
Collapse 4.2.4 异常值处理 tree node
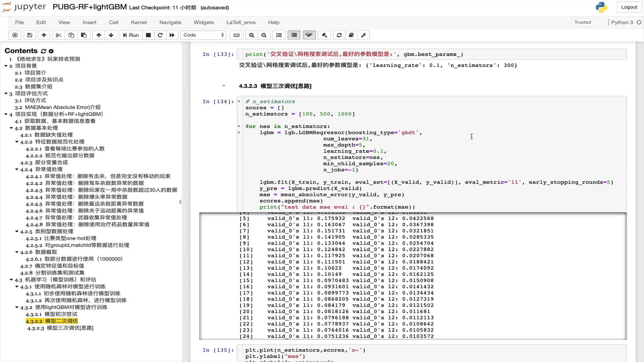coord(16,169)
